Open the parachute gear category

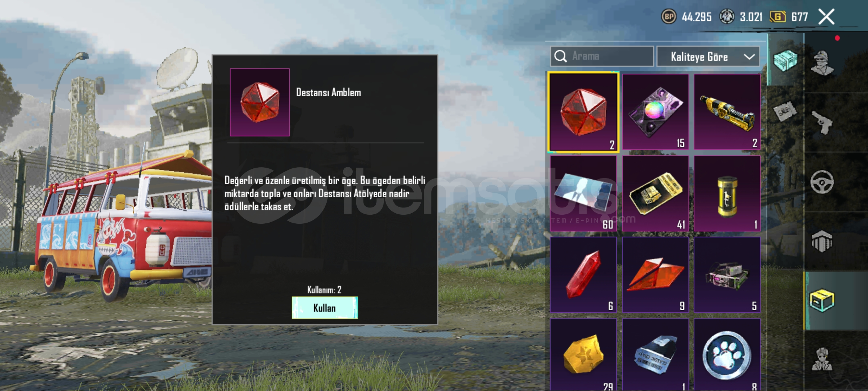822,241
